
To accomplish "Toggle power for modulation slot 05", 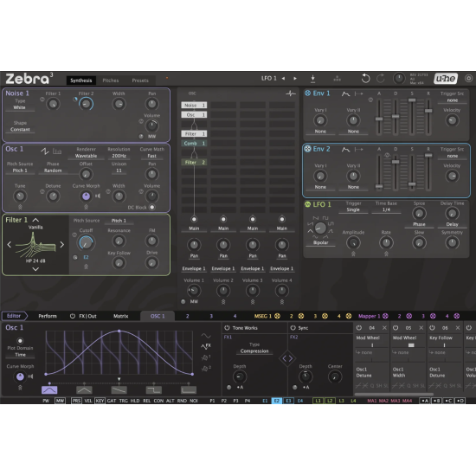I will pyautogui.click(x=396, y=328).
